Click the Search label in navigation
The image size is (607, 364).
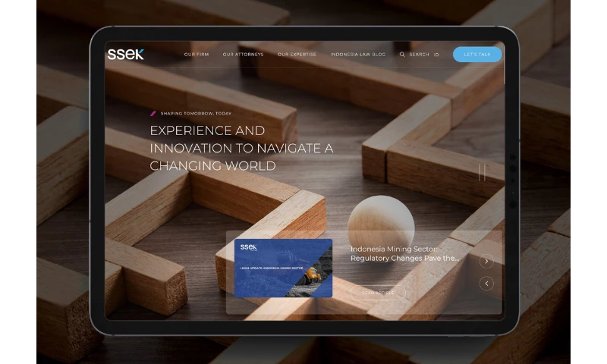(419, 55)
